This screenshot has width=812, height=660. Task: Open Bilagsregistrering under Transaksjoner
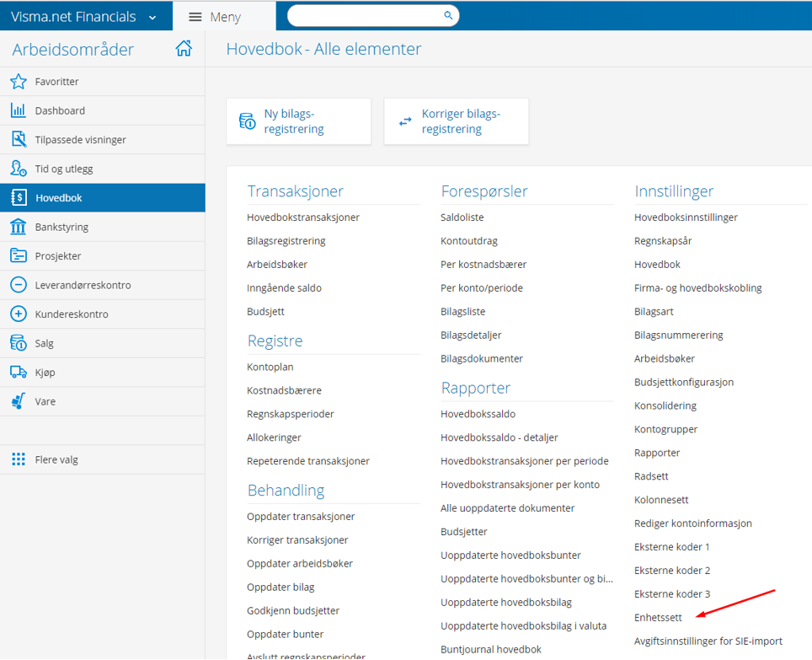[x=286, y=241]
